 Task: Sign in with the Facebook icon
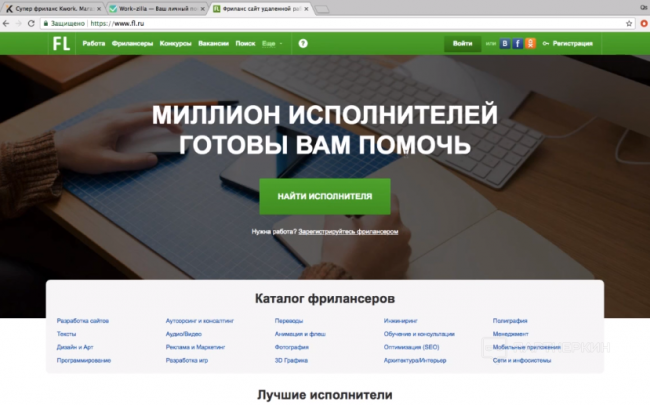(517, 44)
